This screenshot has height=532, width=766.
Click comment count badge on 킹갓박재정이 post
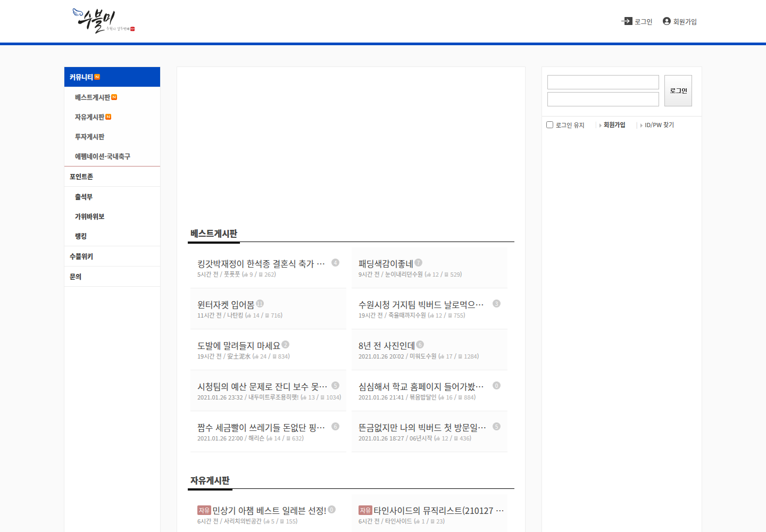pos(335,263)
